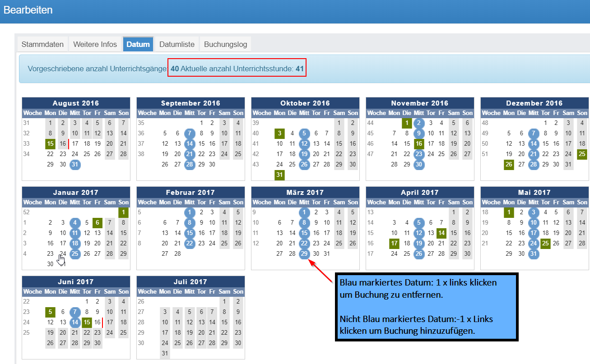
Task: Remove booking on 3 Mai 2017
Action: (x=534, y=212)
